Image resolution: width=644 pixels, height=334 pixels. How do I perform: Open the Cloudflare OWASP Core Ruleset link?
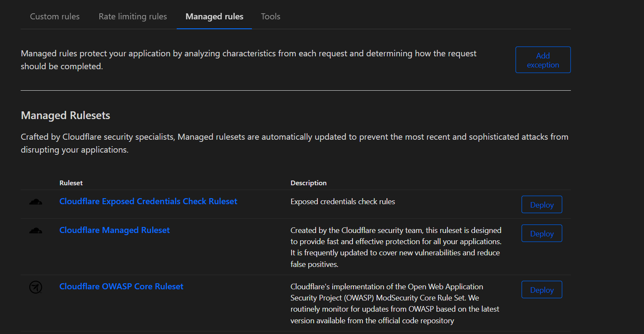(x=121, y=286)
